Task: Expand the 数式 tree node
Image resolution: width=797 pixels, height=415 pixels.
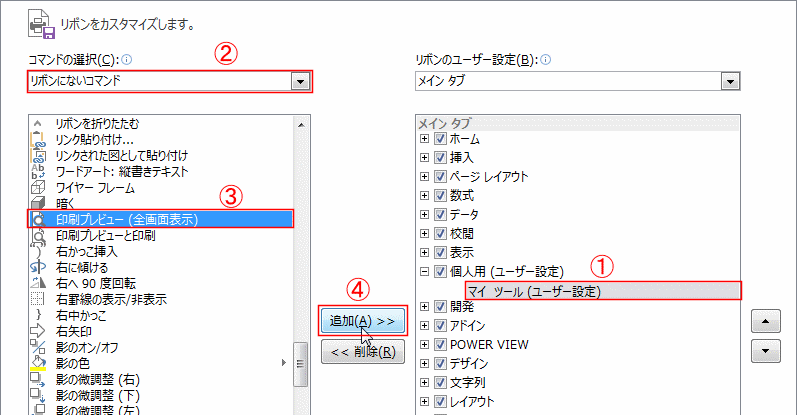Action: pos(424,195)
